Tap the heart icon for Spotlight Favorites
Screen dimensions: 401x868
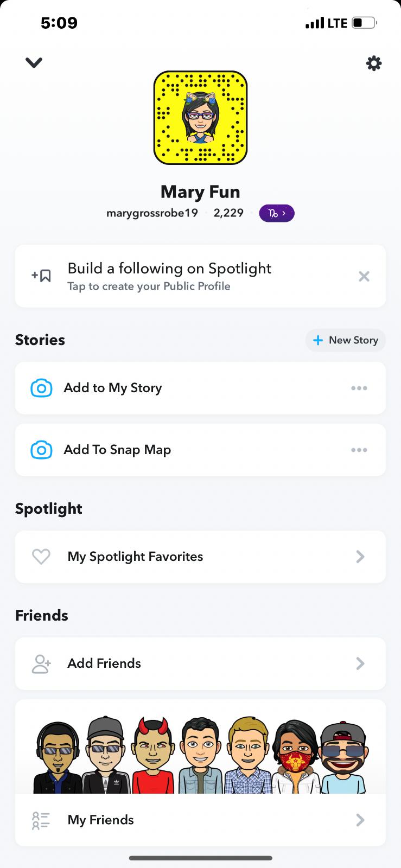pyautogui.click(x=41, y=557)
